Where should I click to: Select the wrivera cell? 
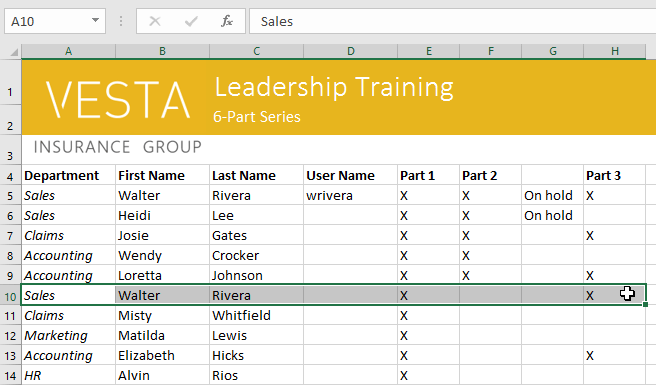point(351,196)
